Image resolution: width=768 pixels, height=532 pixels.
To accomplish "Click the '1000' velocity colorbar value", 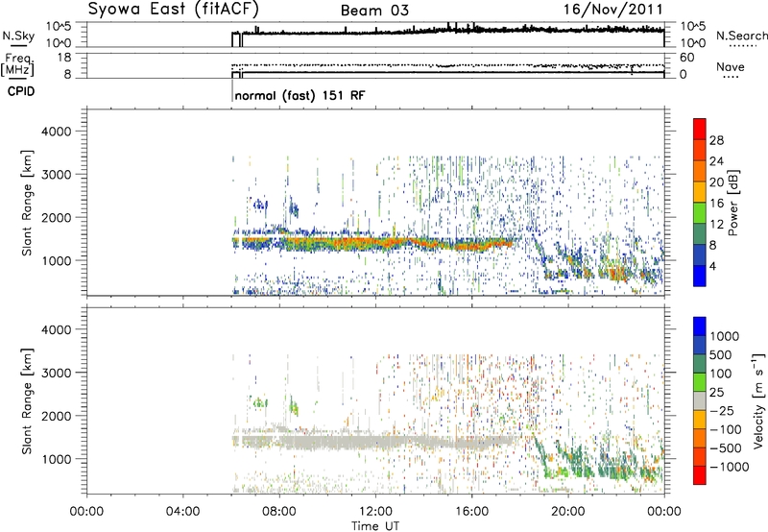I will click(x=725, y=336).
